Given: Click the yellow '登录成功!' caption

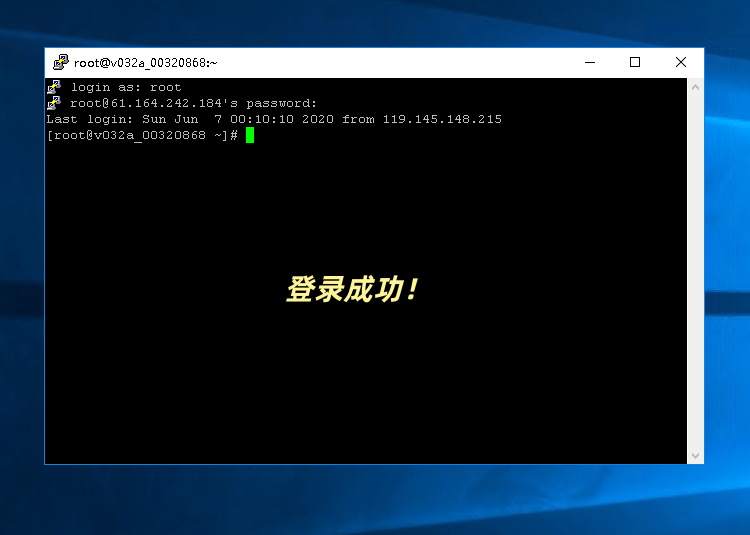Looking at the screenshot, I should 352,290.
